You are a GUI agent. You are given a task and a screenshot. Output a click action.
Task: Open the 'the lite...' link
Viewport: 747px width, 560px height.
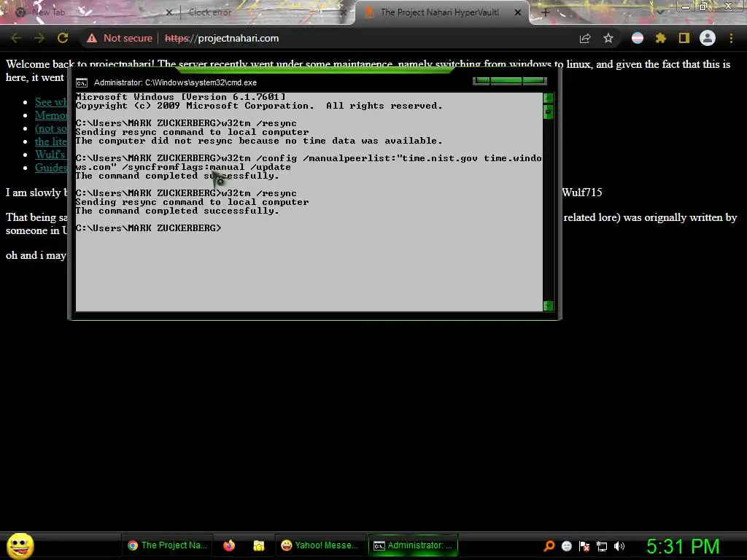pos(51,141)
